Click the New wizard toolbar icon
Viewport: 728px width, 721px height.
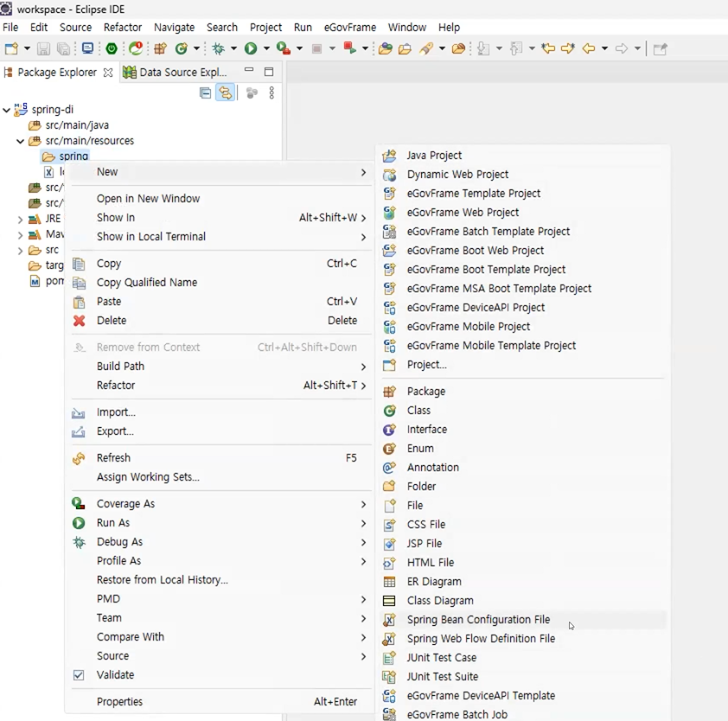coord(11,48)
